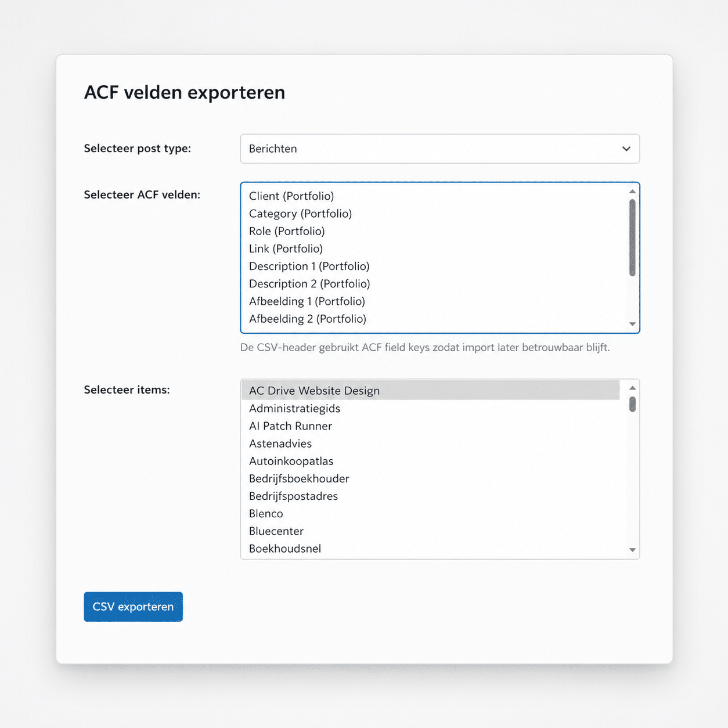Select Client (Portfolio) in ACF fields list
This screenshot has width=728, height=728.
point(291,196)
